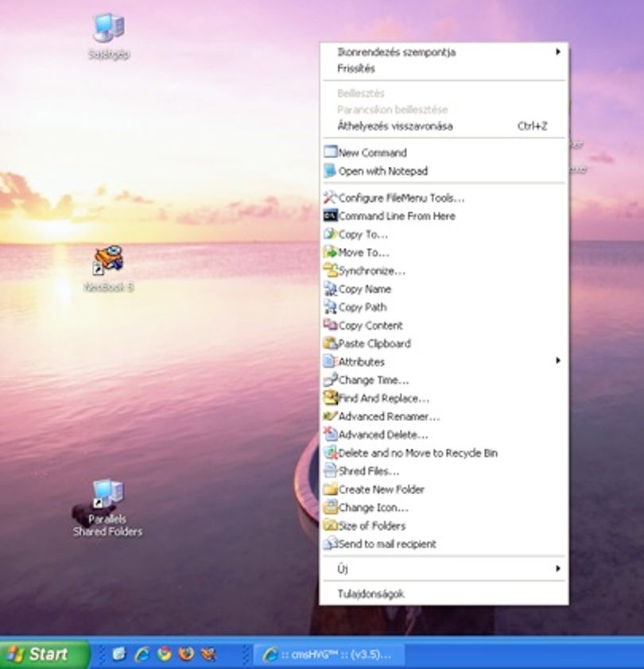Screen dimensions: 644x669
Task: Select the computer icon at top of desktop
Action: (109, 36)
